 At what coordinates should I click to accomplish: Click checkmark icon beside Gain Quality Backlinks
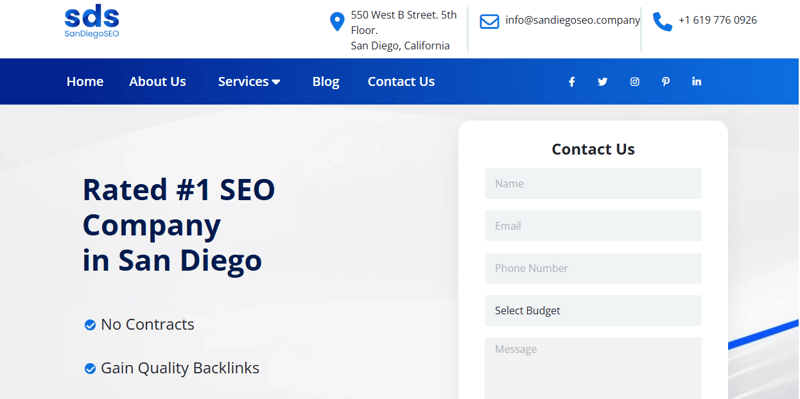coord(90,368)
